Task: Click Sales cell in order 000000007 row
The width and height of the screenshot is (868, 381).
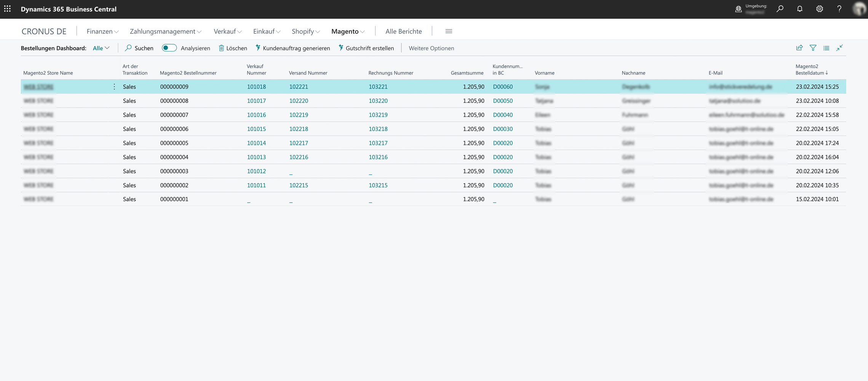Action: pos(129,115)
